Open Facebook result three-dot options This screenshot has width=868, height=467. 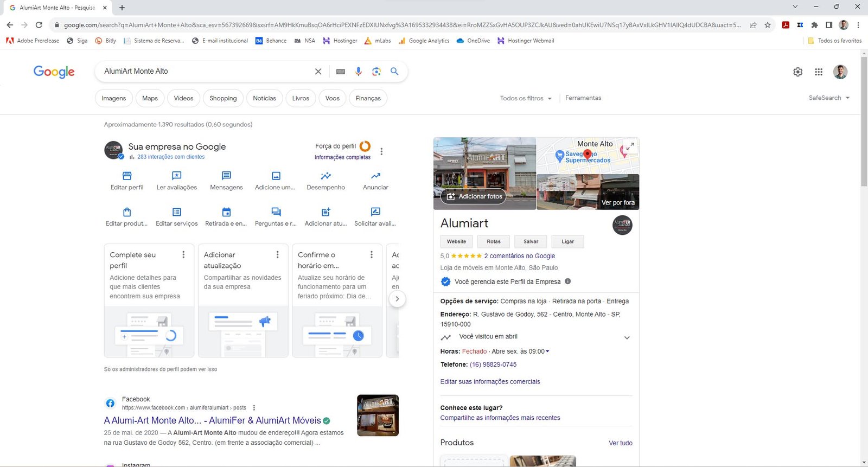(x=254, y=408)
